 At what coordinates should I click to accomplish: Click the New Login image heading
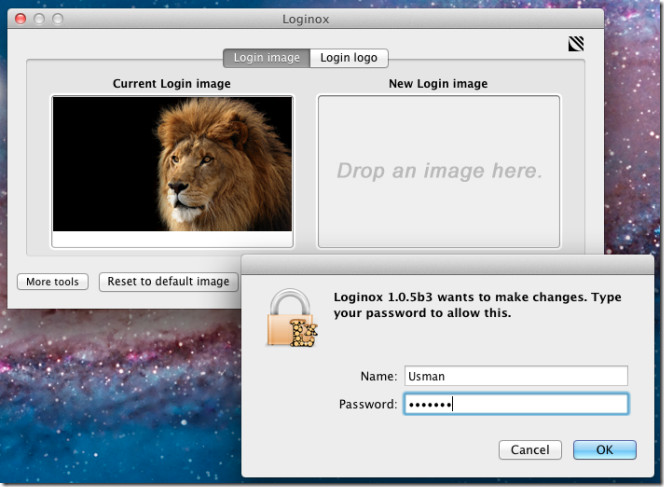pos(438,84)
